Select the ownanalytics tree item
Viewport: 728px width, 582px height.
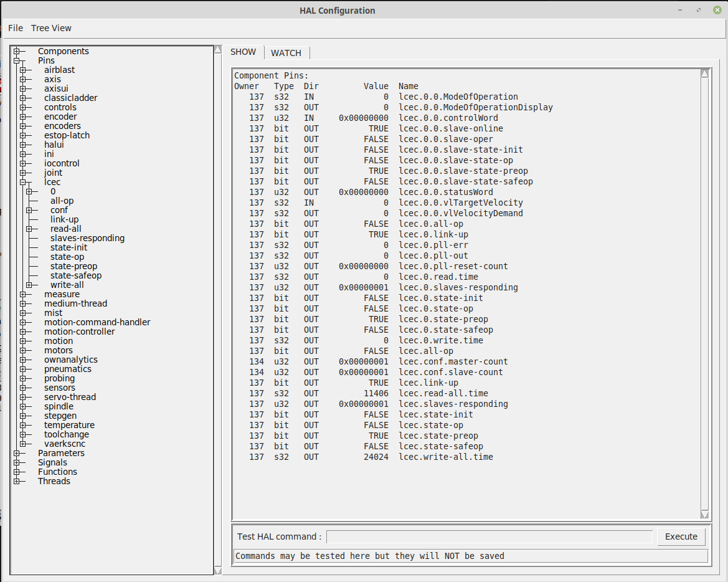70,360
